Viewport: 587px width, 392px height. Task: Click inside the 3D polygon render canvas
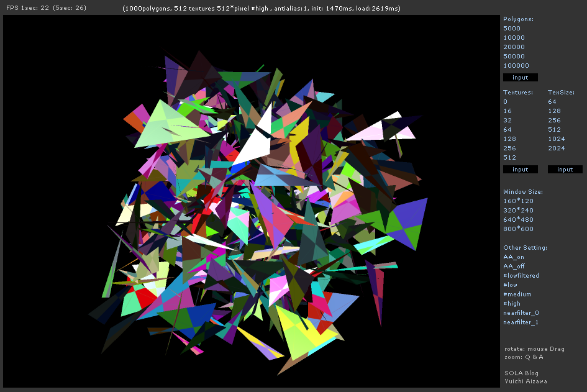(x=252, y=201)
